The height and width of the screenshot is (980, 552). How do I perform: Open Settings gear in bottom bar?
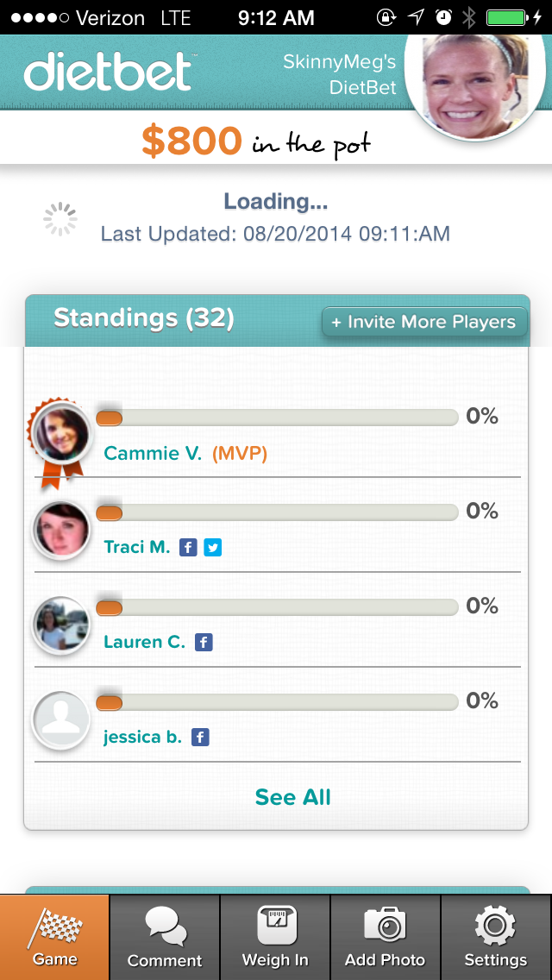(x=496, y=937)
